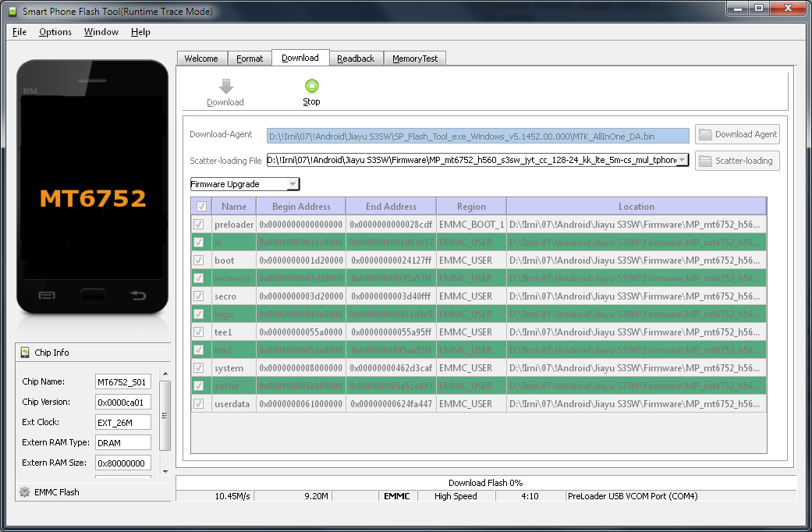The height and width of the screenshot is (532, 812).
Task: Toggle the logo row checkbox
Action: click(198, 314)
